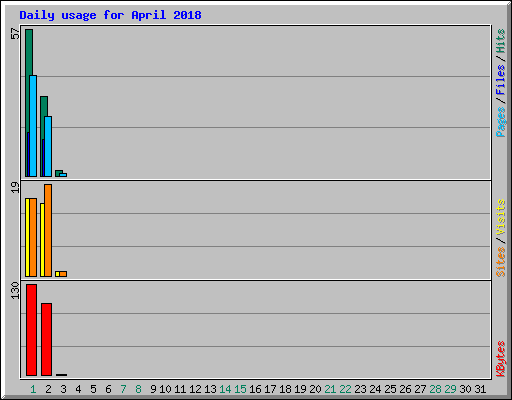The width and height of the screenshot is (512, 400).
Task: Click the 'Daily usage for April 2018' title
Action: click(110, 15)
